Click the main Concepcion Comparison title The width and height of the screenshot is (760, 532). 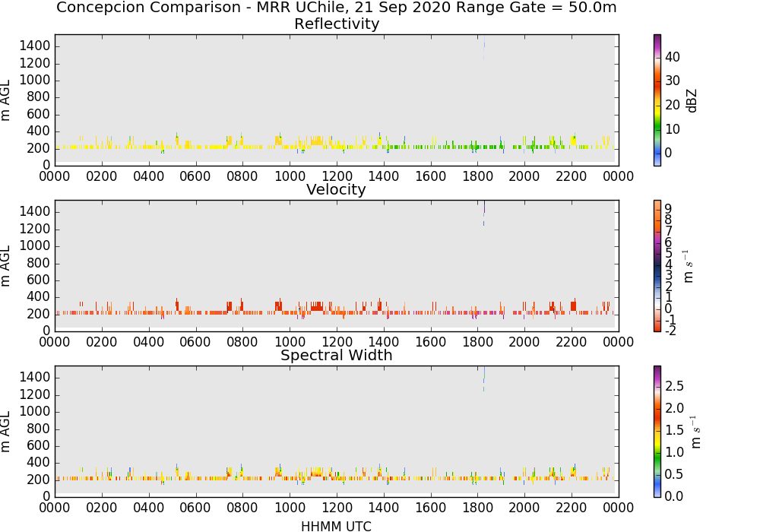pos(337,8)
